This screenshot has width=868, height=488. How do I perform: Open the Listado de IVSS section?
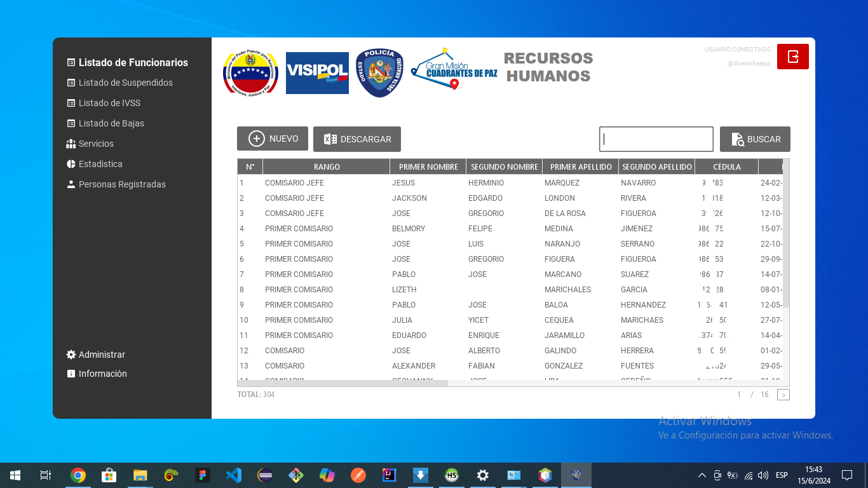point(108,103)
